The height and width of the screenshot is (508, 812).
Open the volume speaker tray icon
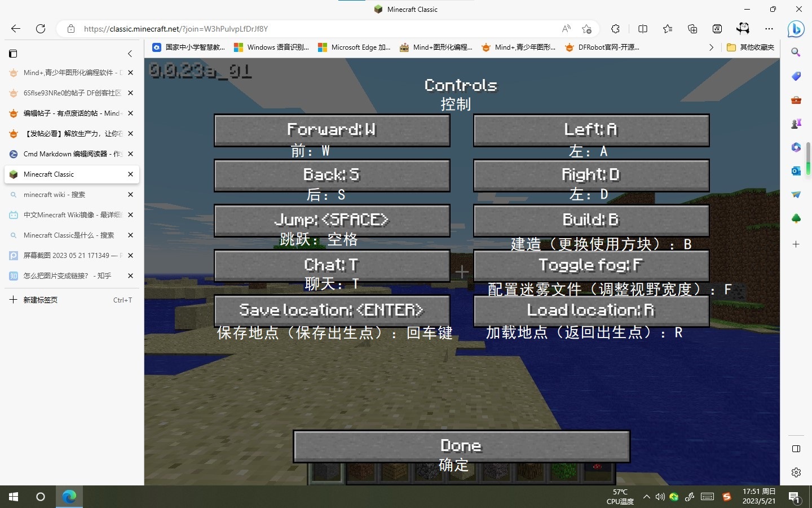point(660,497)
